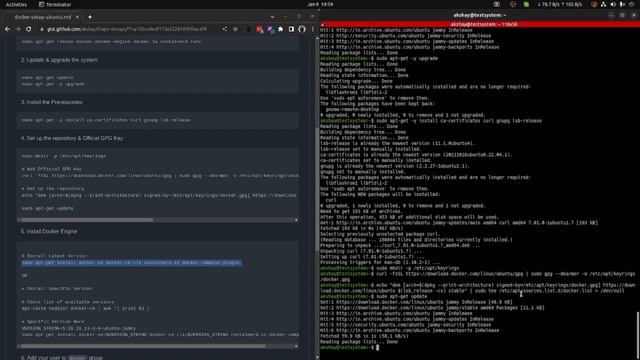
Task: Click heading '4. Set up the repository & Official GPG Key'
Action: coord(72,138)
